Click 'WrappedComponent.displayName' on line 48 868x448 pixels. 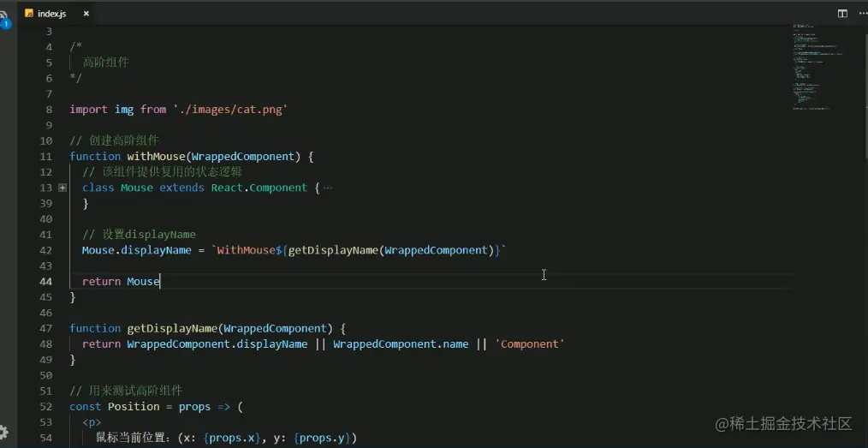[x=217, y=343]
